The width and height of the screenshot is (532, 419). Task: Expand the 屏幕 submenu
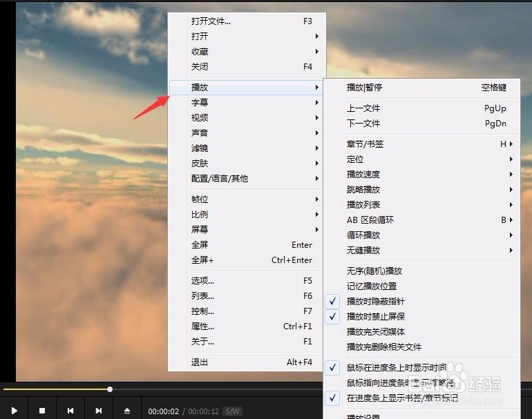pyautogui.click(x=246, y=229)
